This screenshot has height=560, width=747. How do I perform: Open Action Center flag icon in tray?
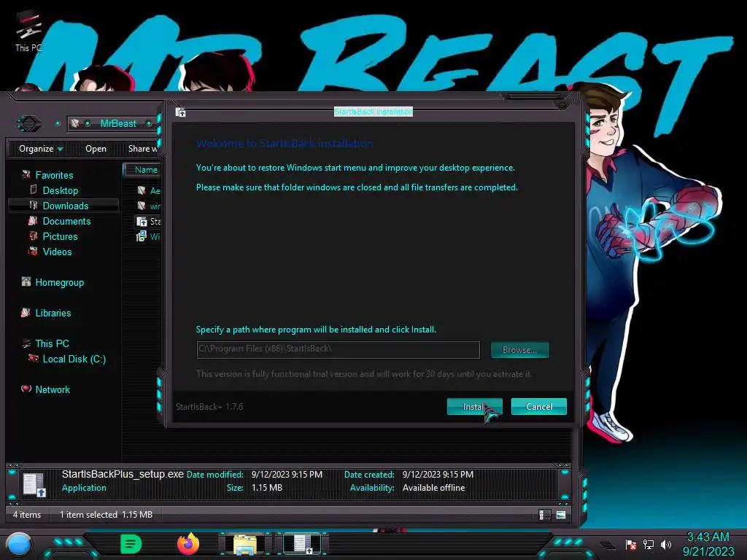pyautogui.click(x=631, y=545)
